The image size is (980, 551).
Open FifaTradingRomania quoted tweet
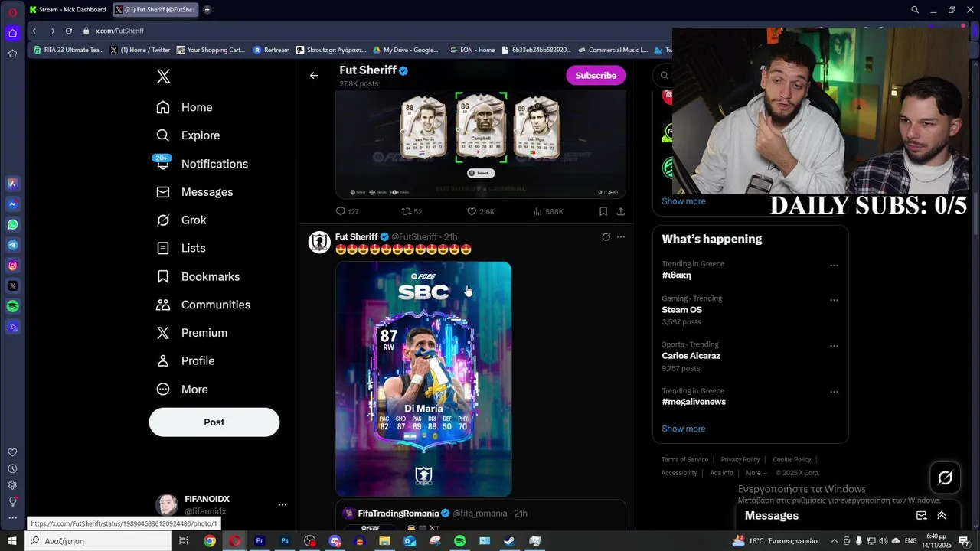(x=481, y=515)
